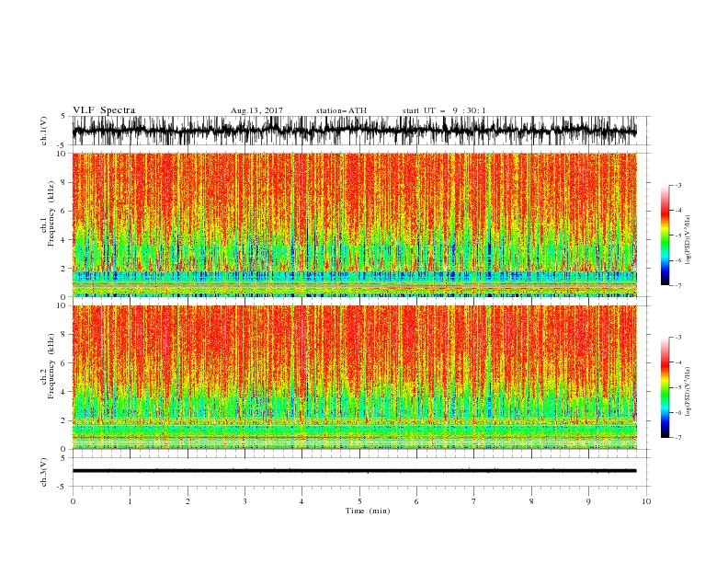Click the "-7" label on lower color bar
The width and height of the screenshot is (728, 563).
(x=677, y=437)
